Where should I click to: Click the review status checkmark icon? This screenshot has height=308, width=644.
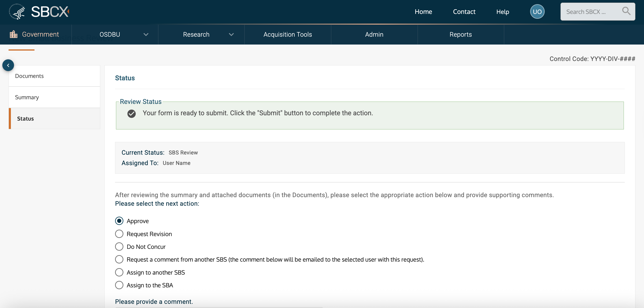[x=131, y=114]
